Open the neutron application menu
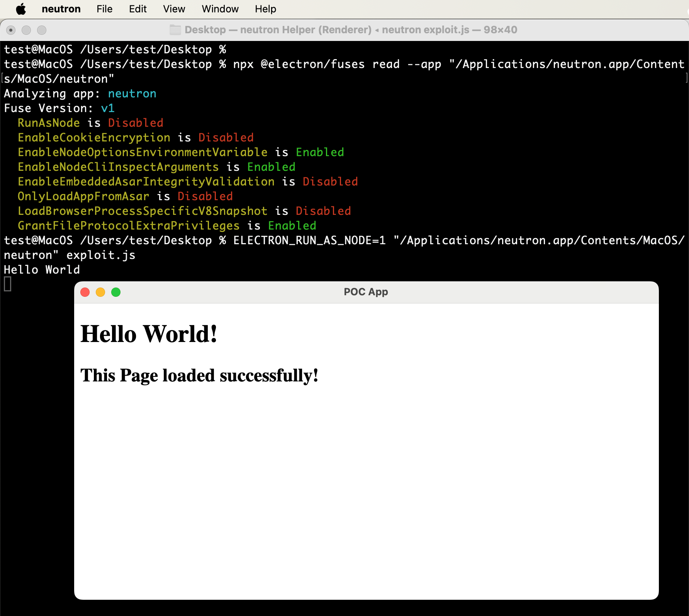The height and width of the screenshot is (616, 689). pyautogui.click(x=61, y=9)
